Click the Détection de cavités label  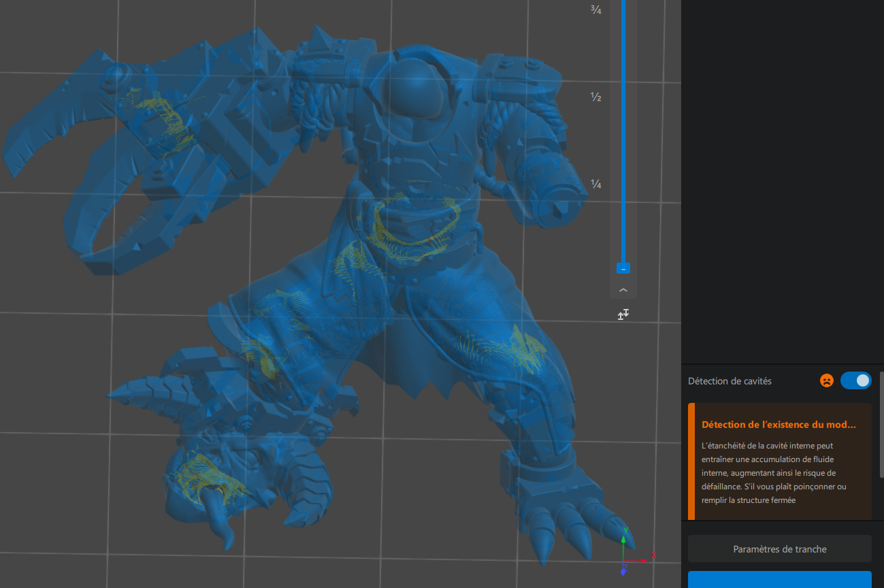730,381
